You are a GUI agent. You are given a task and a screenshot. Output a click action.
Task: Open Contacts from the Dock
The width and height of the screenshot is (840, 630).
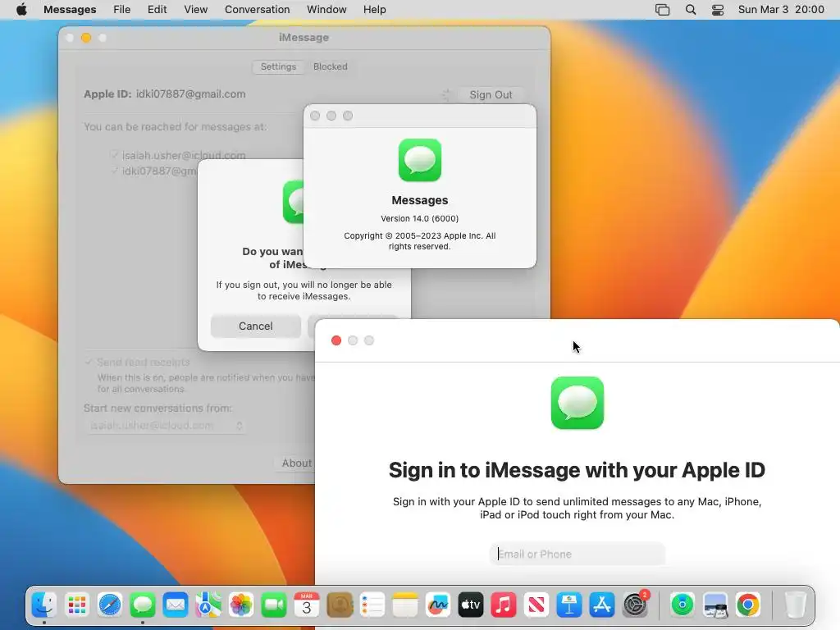click(x=340, y=605)
